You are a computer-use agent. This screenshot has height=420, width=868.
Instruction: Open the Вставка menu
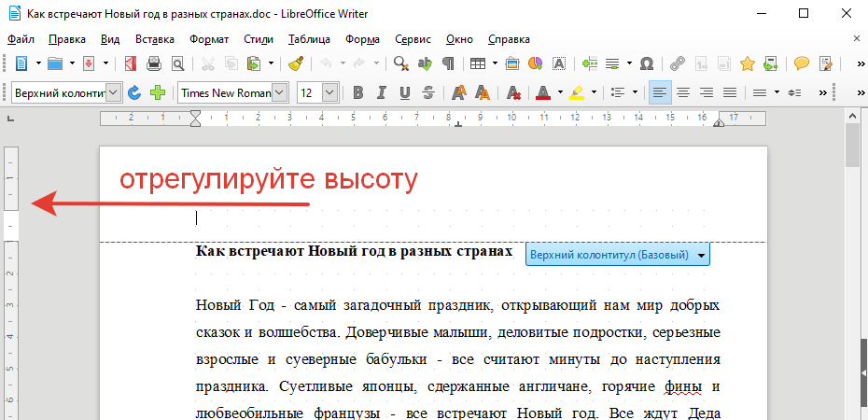pyautogui.click(x=154, y=39)
